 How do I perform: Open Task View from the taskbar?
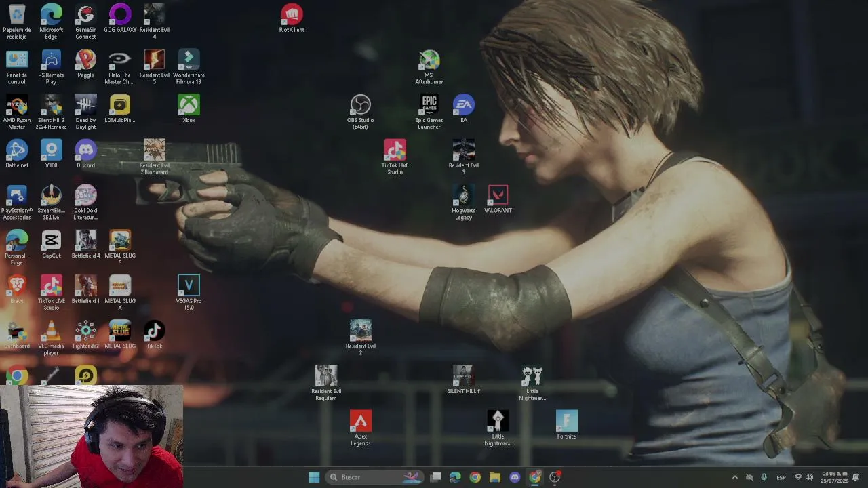[436, 477]
